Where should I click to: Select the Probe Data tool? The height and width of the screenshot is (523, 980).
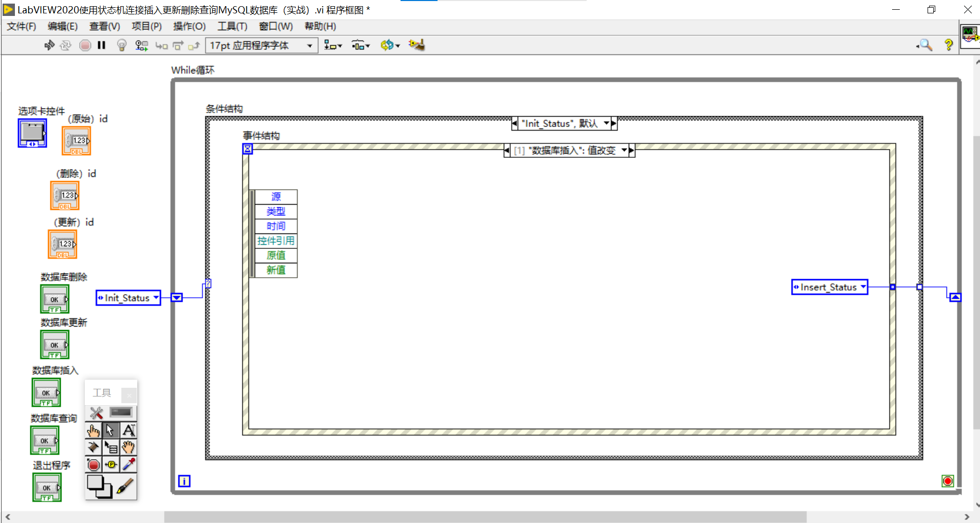tap(112, 464)
